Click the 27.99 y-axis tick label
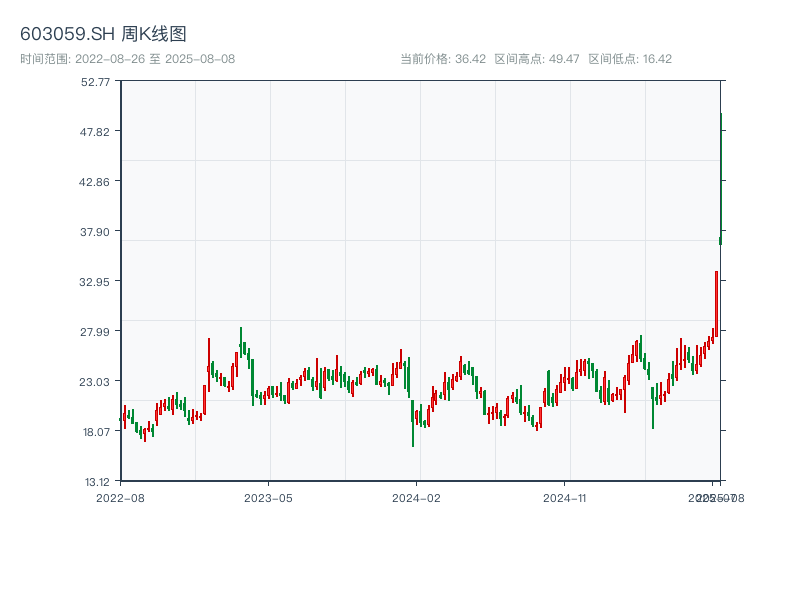The height and width of the screenshot is (600, 800). (95, 331)
